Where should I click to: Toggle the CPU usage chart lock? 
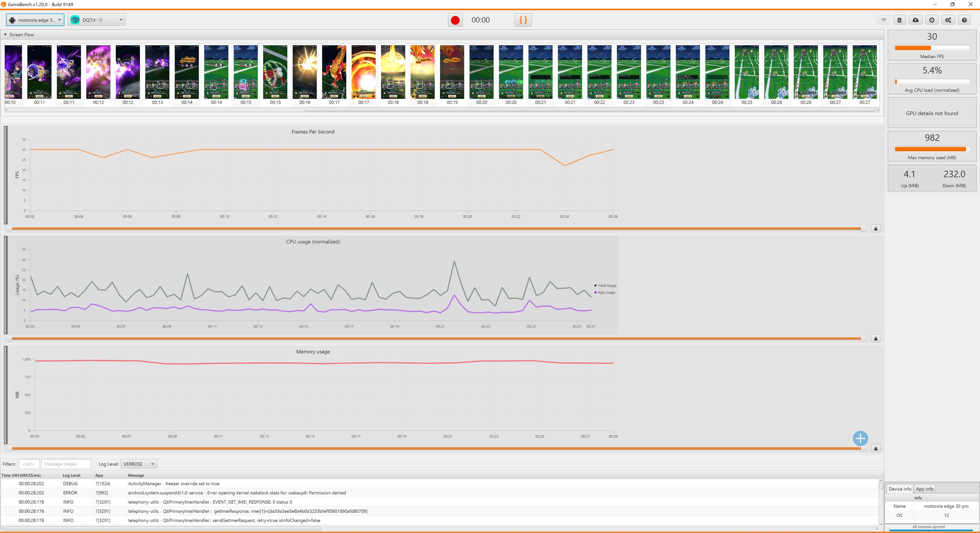876,339
